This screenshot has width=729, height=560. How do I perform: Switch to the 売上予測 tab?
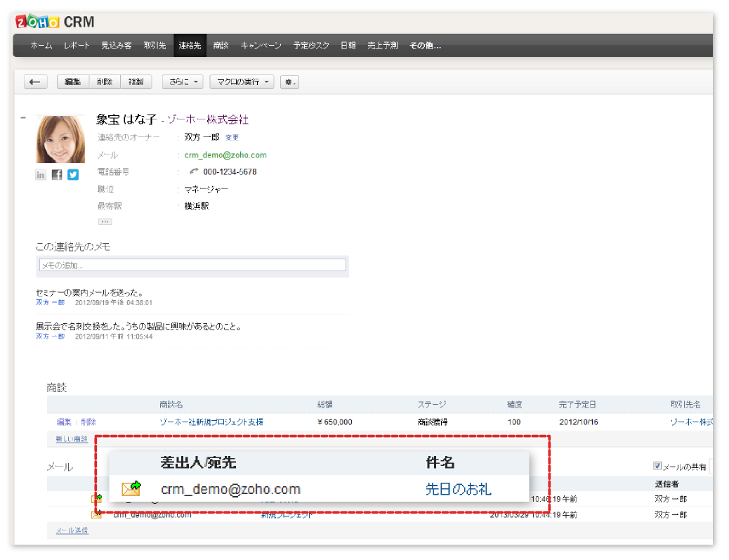tap(383, 46)
